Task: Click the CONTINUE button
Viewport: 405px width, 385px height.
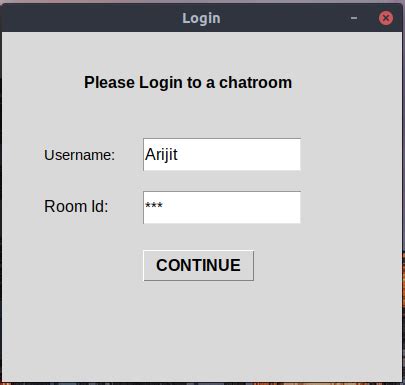Action: point(198,266)
